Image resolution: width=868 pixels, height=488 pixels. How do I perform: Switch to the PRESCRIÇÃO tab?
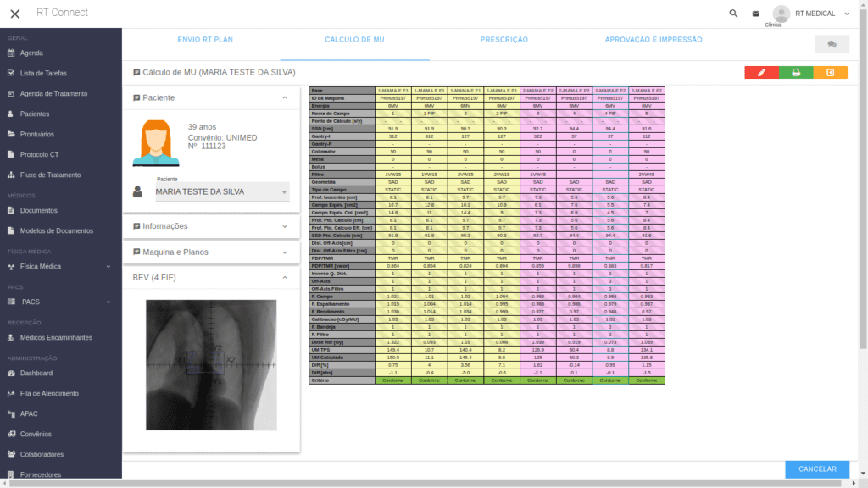504,40
